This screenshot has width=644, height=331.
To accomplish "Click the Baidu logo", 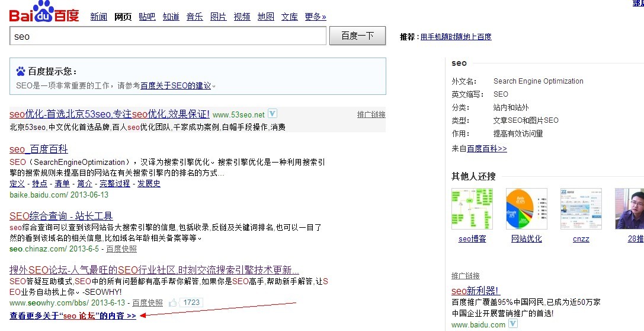I will [x=44, y=11].
